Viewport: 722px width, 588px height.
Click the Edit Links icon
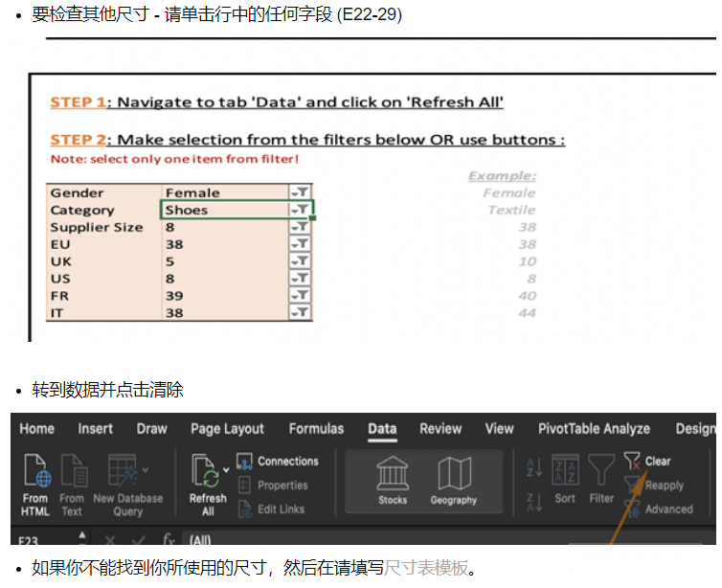tap(245, 509)
